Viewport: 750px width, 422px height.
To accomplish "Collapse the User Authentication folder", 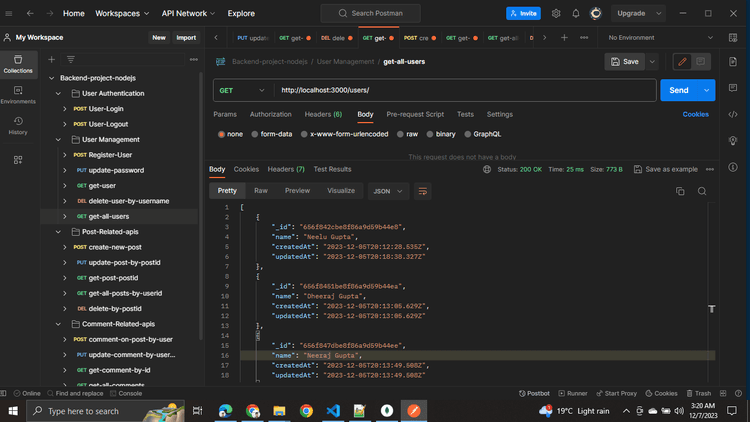I will (x=58, y=93).
